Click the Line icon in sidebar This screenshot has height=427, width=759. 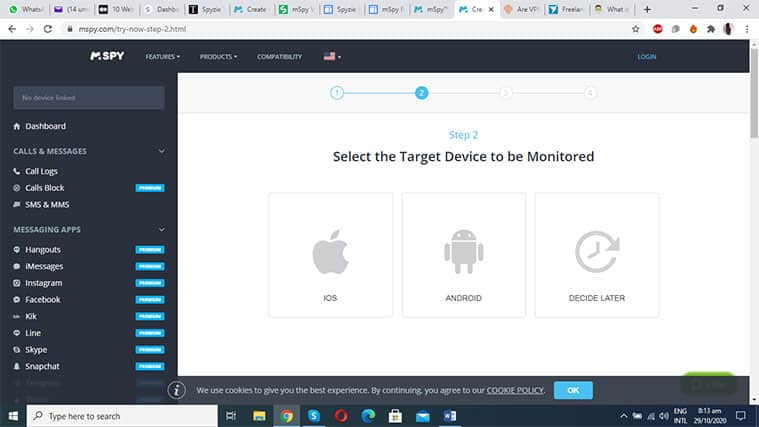point(16,333)
